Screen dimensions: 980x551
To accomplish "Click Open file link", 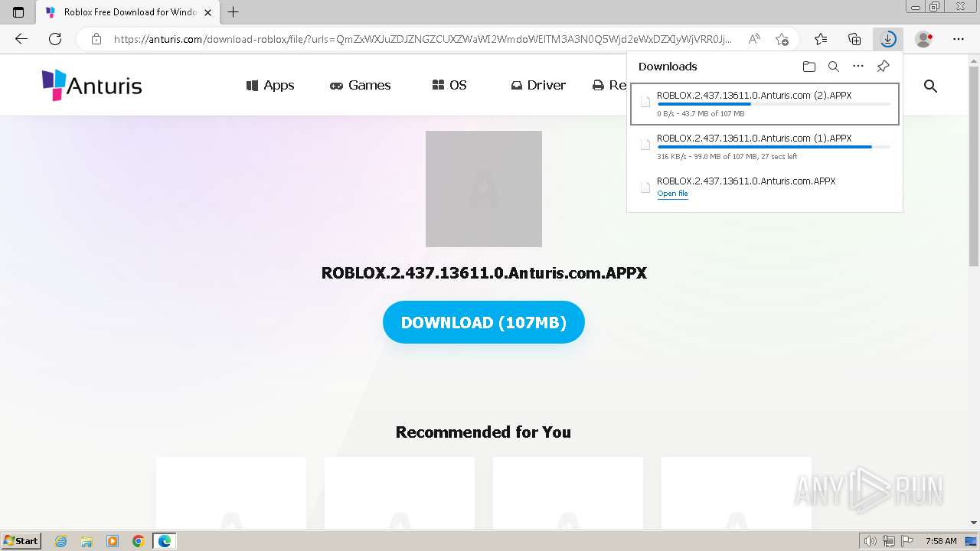I will [672, 194].
